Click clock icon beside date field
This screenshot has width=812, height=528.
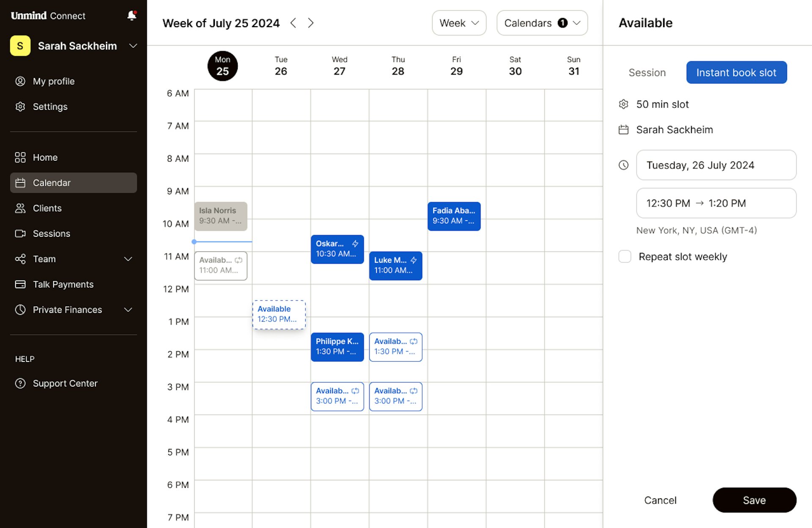point(623,165)
